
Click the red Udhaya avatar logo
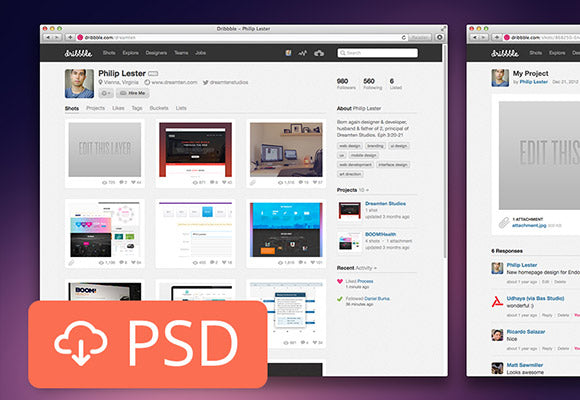[497, 302]
